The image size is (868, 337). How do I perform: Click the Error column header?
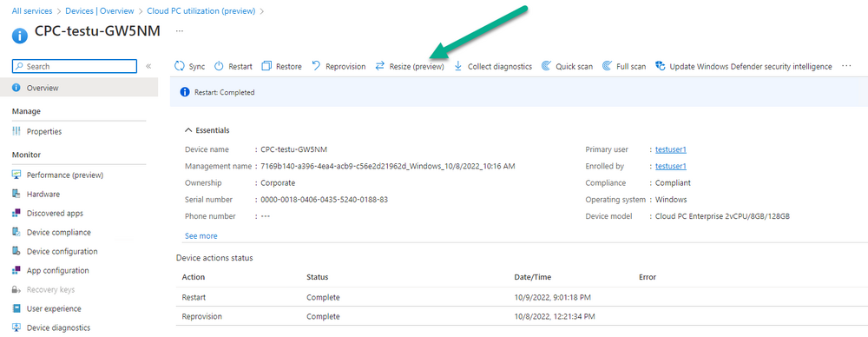click(648, 277)
